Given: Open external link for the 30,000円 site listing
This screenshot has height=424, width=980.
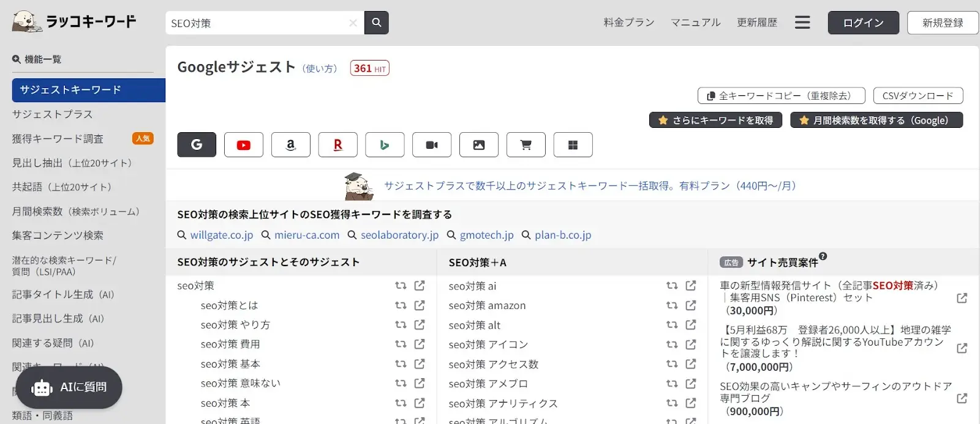Looking at the screenshot, I should tap(962, 298).
